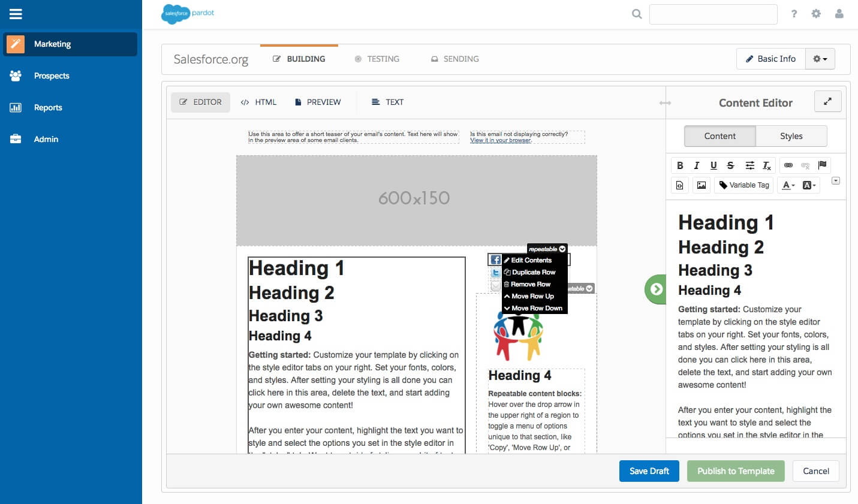Viewport: 858px width, 504px height.
Task: Switch to the Styles tab
Action: [791, 136]
